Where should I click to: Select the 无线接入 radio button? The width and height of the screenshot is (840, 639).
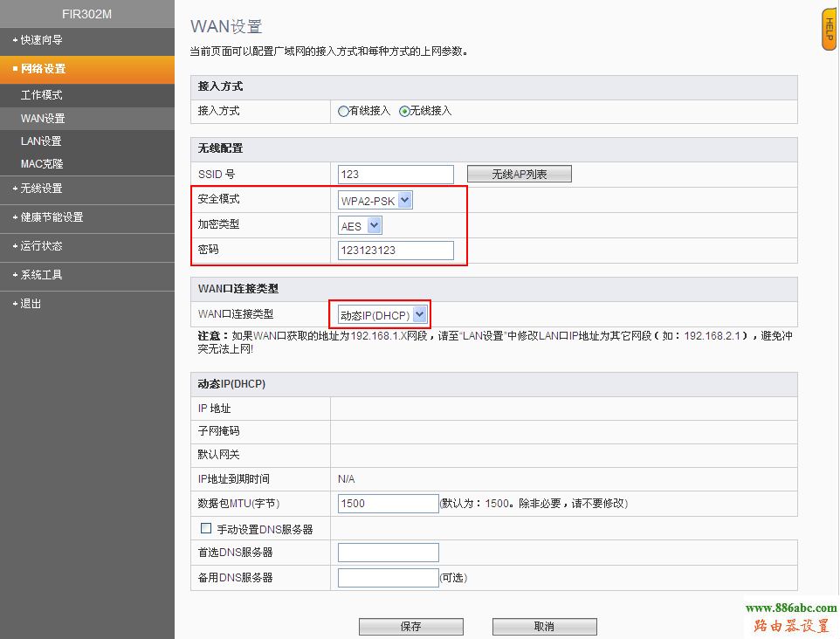click(404, 112)
